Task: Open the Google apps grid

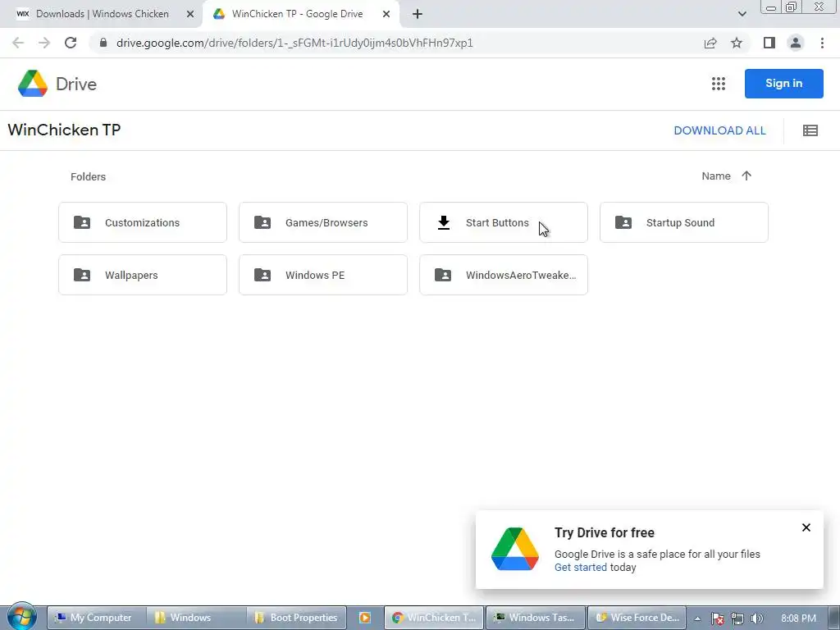Action: click(719, 84)
